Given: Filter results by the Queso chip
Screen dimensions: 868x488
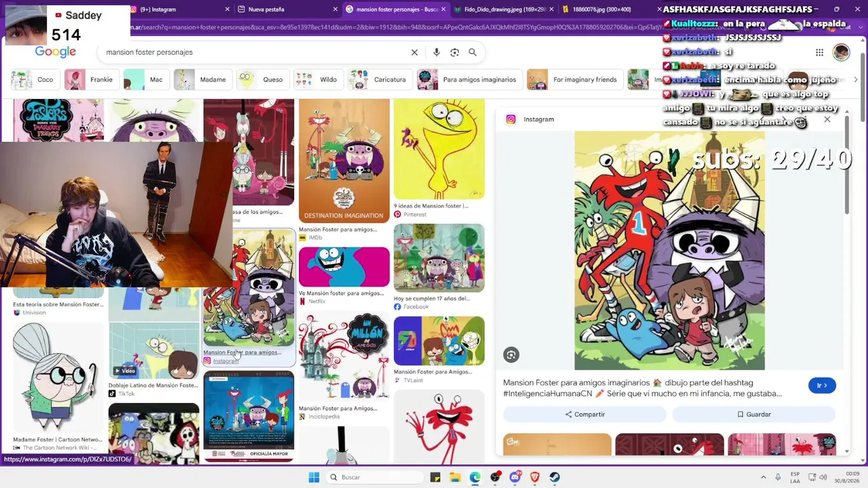Looking at the screenshot, I should point(261,79).
